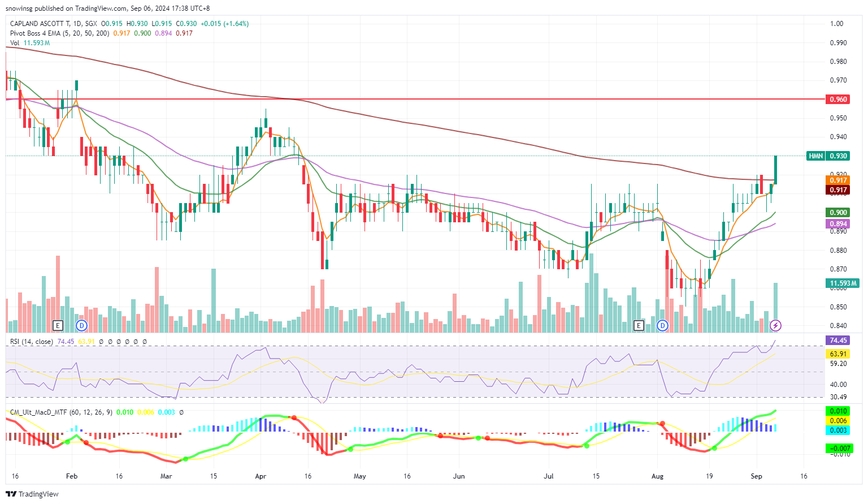The width and height of the screenshot is (868, 504).
Task: Click the purple lightning event icon
Action: click(x=776, y=325)
